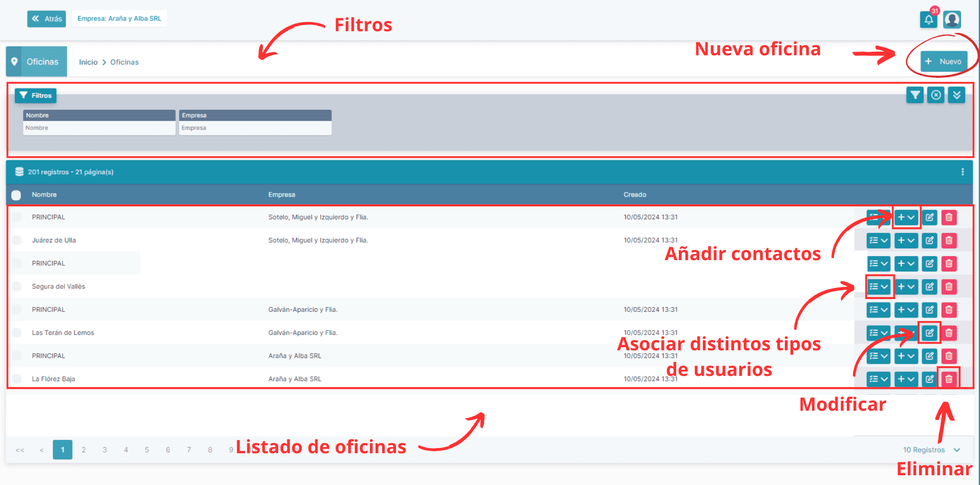Select the Oficinas sidebar tab
Image resolution: width=980 pixels, height=485 pixels.
point(43,61)
